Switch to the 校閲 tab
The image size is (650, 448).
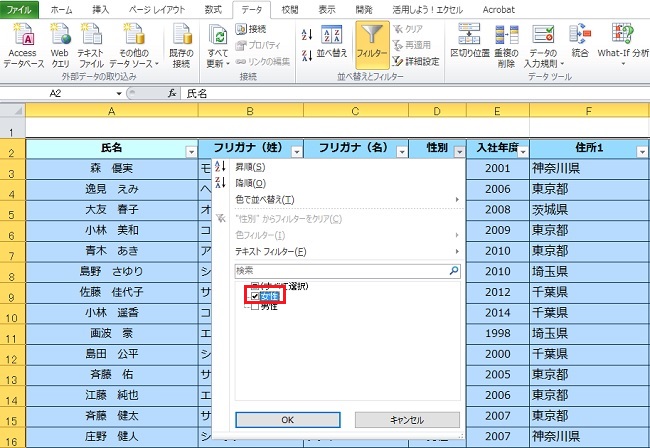[290, 10]
